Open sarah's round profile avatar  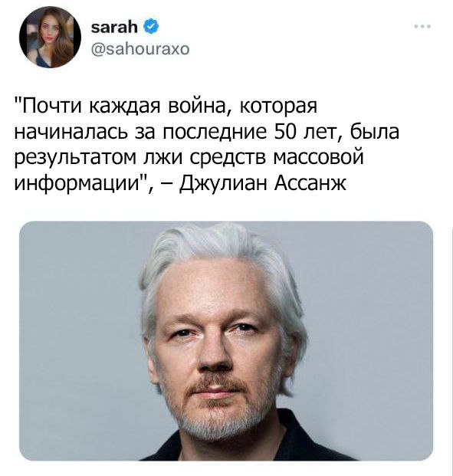[50, 37]
